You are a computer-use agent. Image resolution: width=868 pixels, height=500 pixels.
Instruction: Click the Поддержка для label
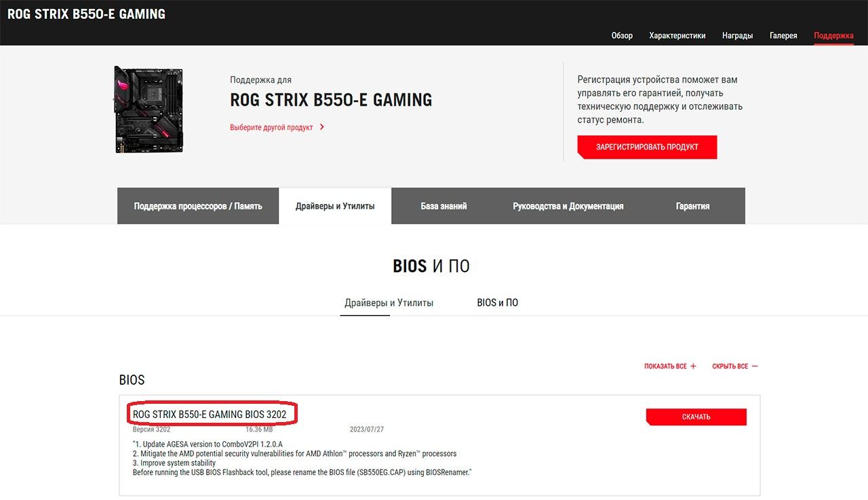(260, 80)
